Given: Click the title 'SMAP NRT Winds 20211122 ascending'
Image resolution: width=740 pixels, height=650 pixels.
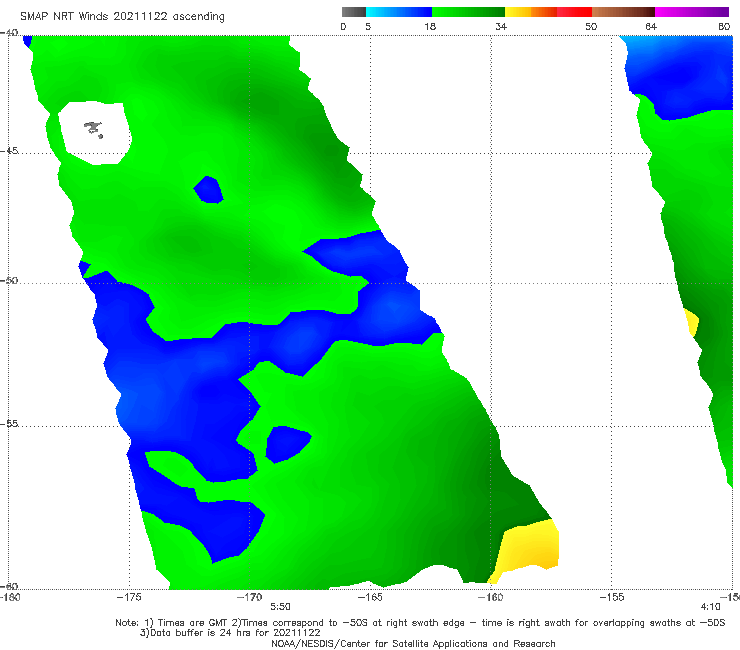Looking at the screenshot, I should tap(122, 17).
